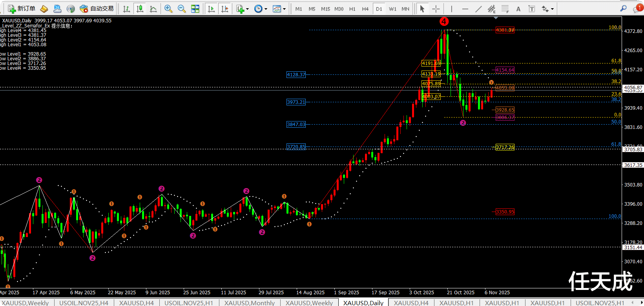The image size is (644, 306).
Task: Toggle chart shift from right edge
Action: (x=224, y=8)
